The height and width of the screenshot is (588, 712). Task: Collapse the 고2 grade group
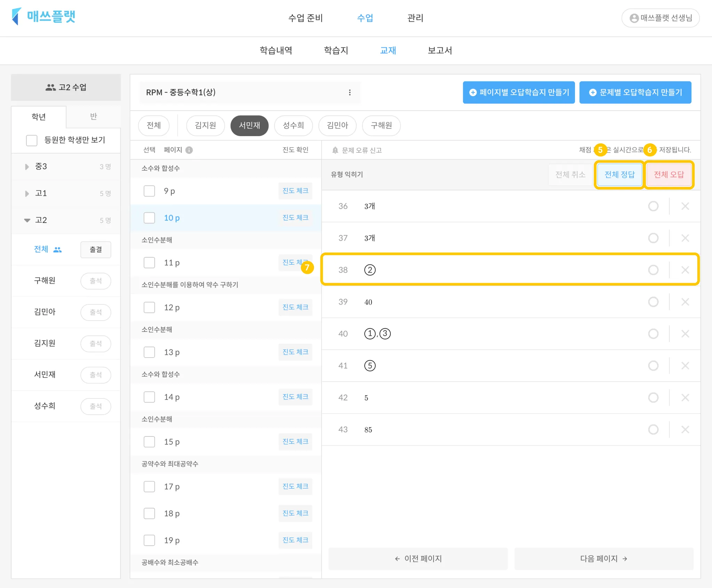(x=27, y=220)
